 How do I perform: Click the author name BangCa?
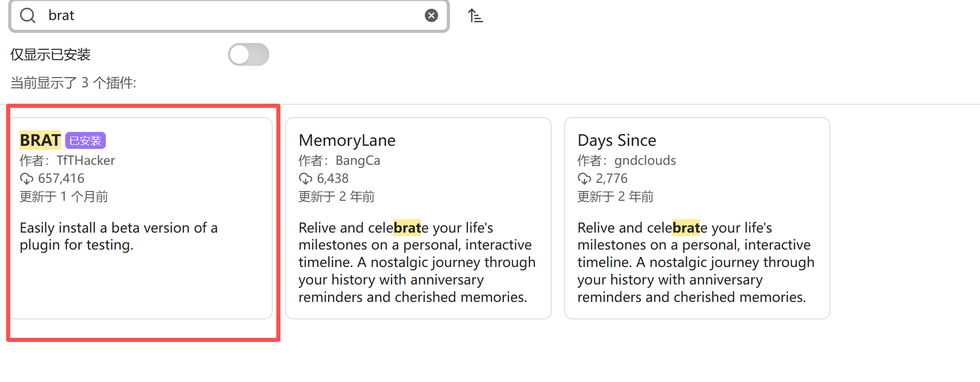click(x=357, y=161)
